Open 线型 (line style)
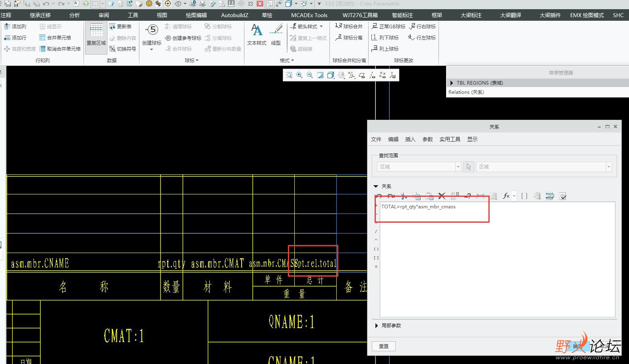The height and width of the screenshot is (364, 629). (276, 35)
